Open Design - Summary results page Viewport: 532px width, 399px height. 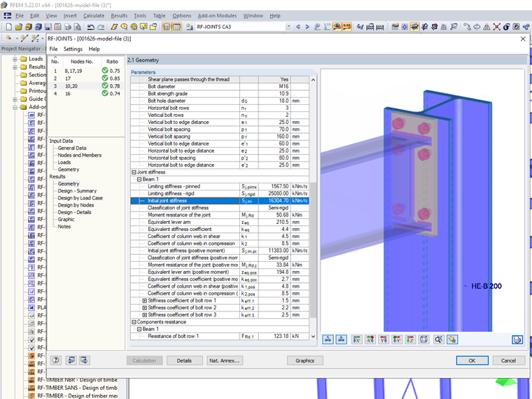coord(77,190)
